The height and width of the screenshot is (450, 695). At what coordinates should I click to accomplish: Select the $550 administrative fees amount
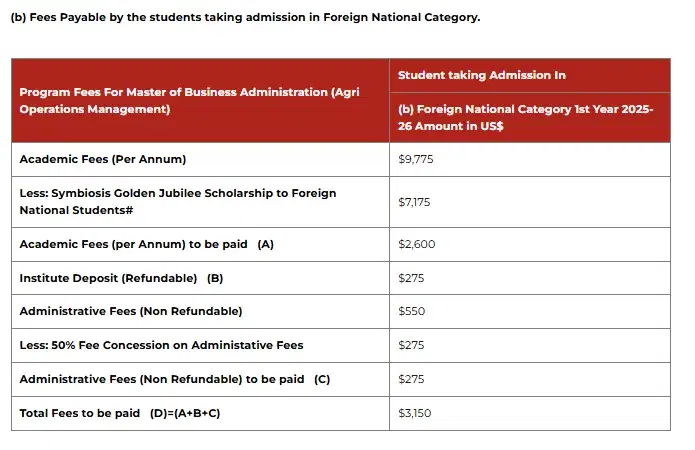tap(412, 311)
